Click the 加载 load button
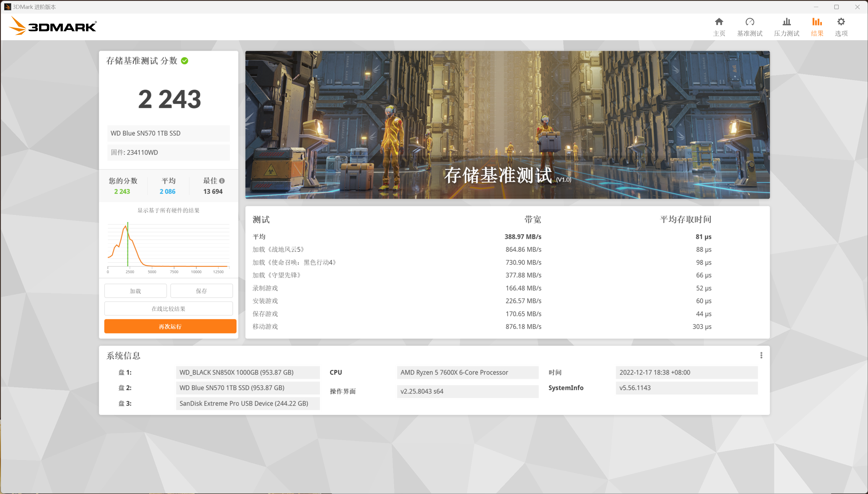 [135, 290]
